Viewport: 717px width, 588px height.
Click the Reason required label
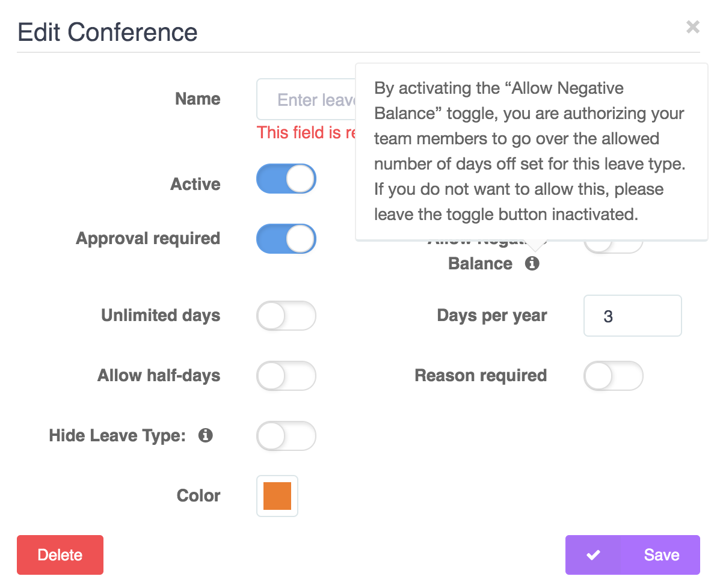tap(481, 375)
